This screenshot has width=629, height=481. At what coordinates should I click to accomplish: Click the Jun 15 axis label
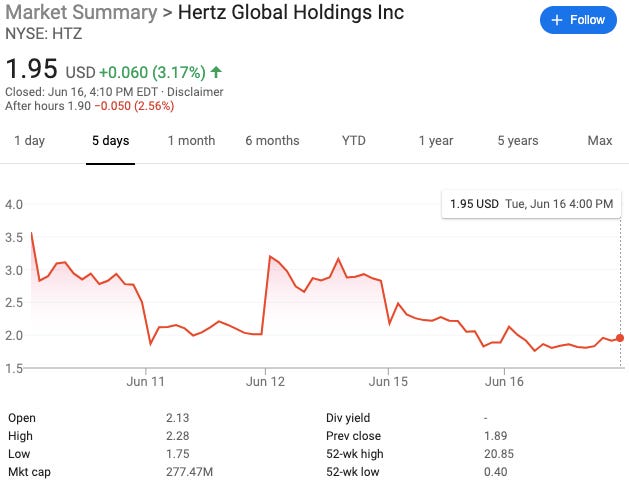(389, 381)
